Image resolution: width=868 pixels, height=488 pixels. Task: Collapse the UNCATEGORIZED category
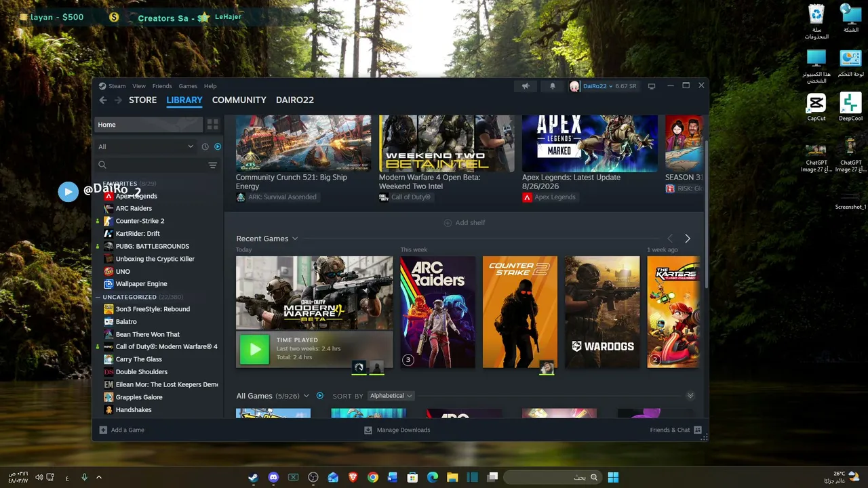click(98, 297)
